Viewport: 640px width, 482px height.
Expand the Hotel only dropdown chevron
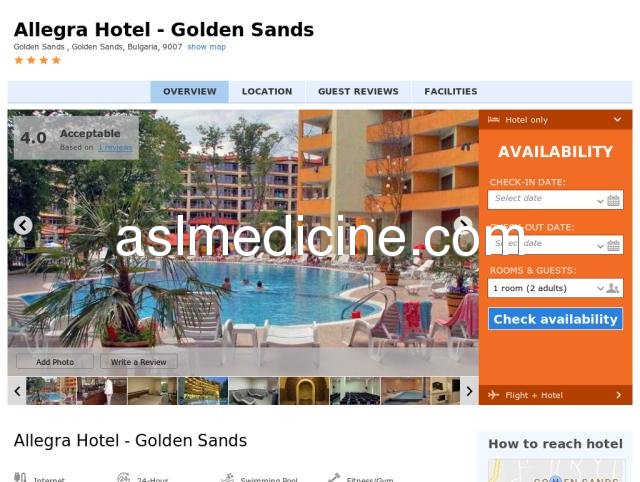pyautogui.click(x=617, y=120)
